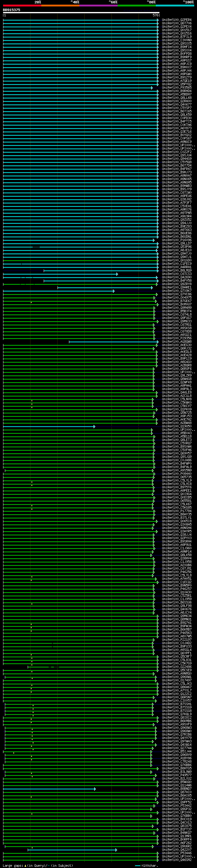The image size is (197, 868).
Task: Open the UniRef100_Q87AI0 label
Action: pos(177,792)
